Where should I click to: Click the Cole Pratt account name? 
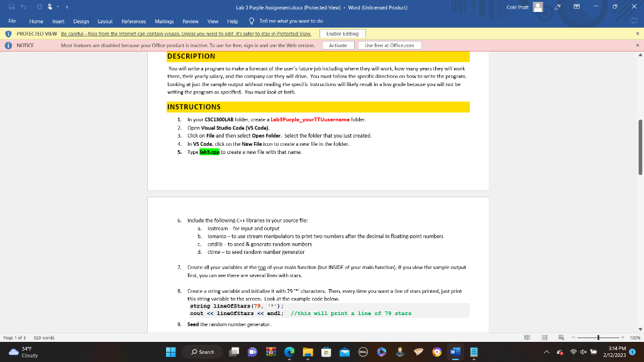tap(518, 7)
